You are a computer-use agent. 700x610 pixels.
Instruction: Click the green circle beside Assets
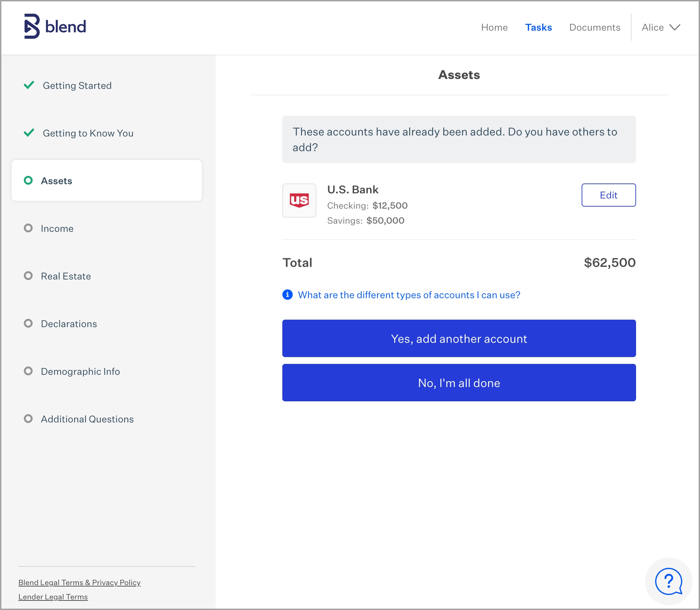[28, 180]
